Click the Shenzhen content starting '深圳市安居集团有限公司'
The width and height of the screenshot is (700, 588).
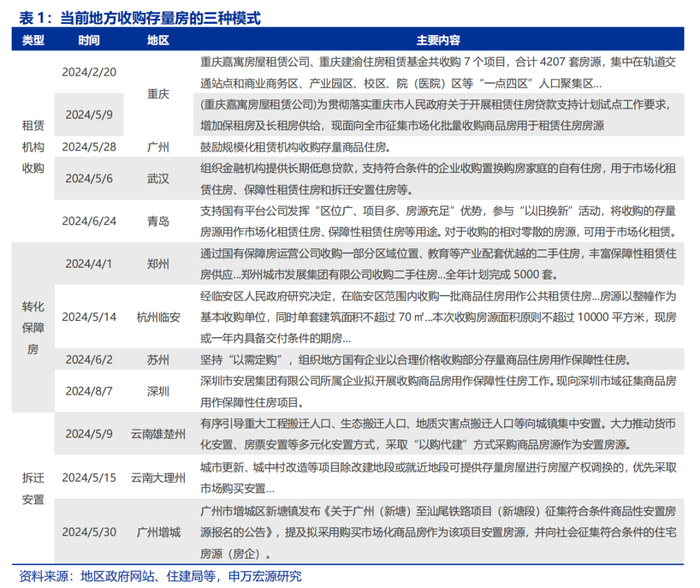[438, 391]
